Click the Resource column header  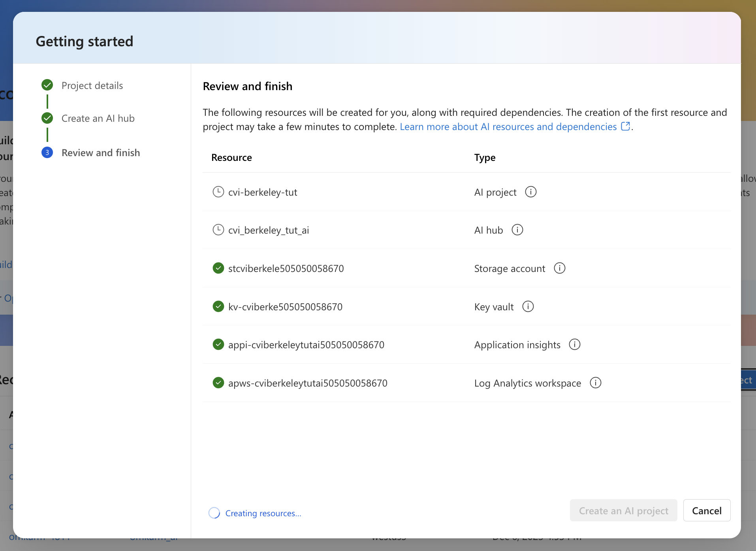point(231,157)
